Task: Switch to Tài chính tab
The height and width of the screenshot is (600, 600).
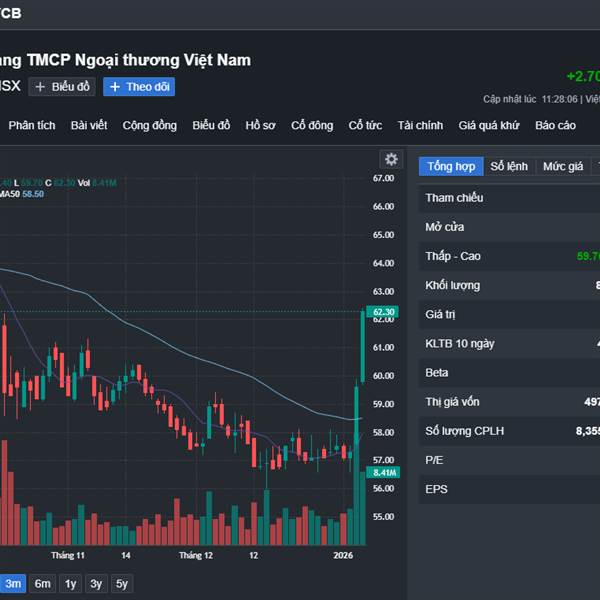Action: pos(420,125)
